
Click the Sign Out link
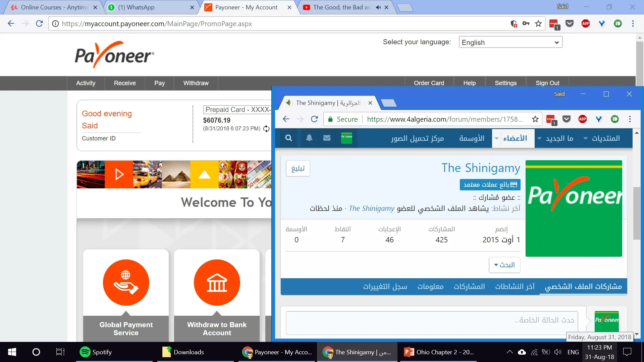(547, 83)
